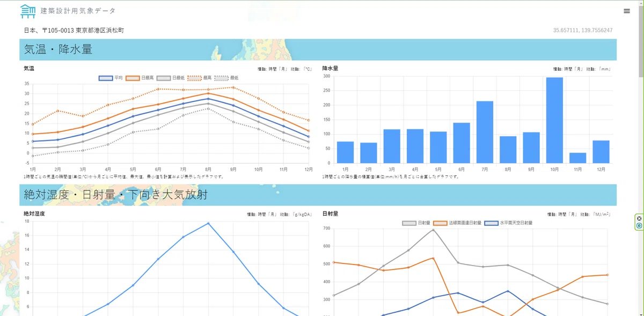
Task: Toggle the 水平面天空日射量 legend item
Action: [x=508, y=223]
